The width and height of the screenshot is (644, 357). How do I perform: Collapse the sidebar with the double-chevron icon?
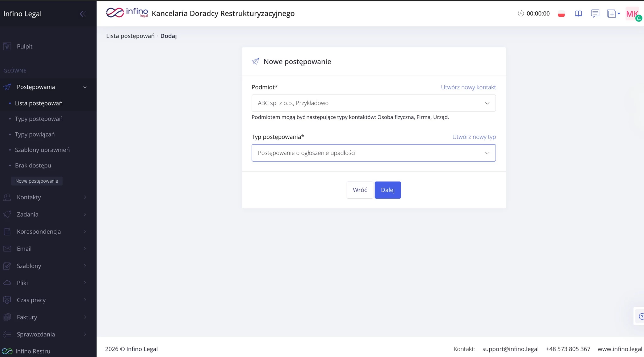(83, 14)
